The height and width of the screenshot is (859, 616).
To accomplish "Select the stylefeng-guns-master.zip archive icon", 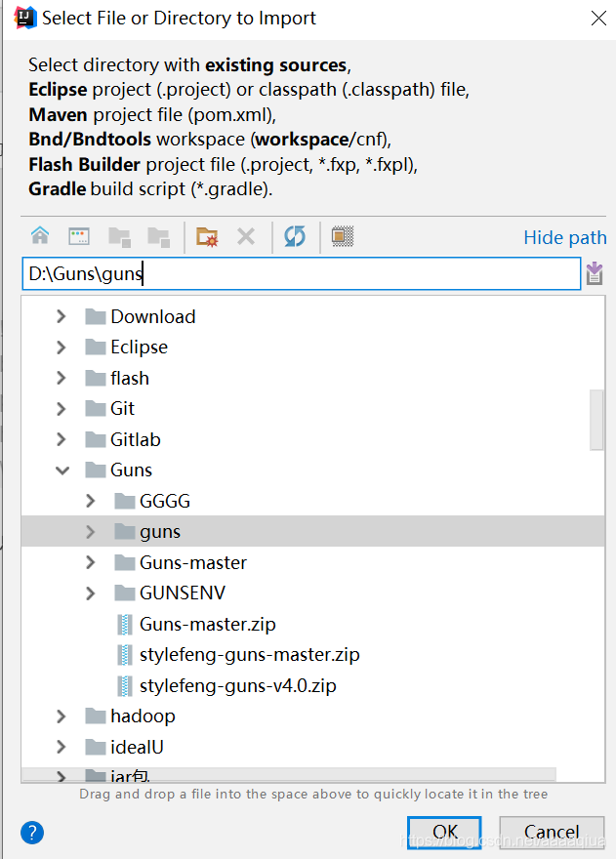I will tap(125, 655).
